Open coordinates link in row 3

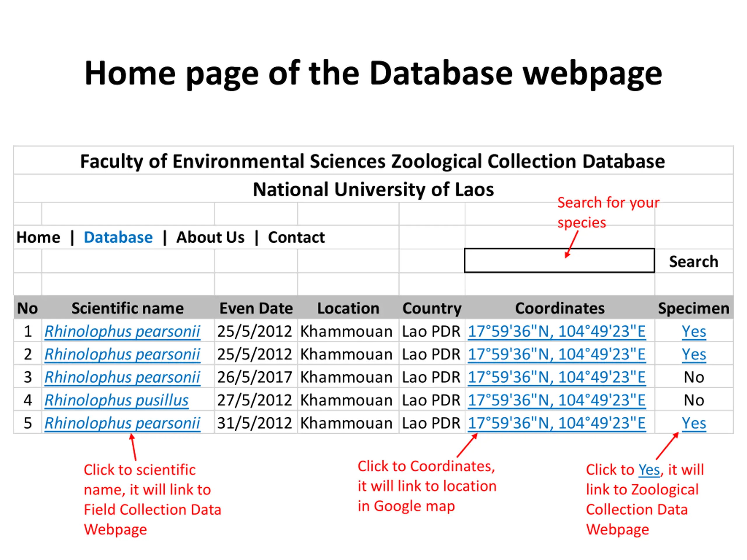pyautogui.click(x=556, y=377)
